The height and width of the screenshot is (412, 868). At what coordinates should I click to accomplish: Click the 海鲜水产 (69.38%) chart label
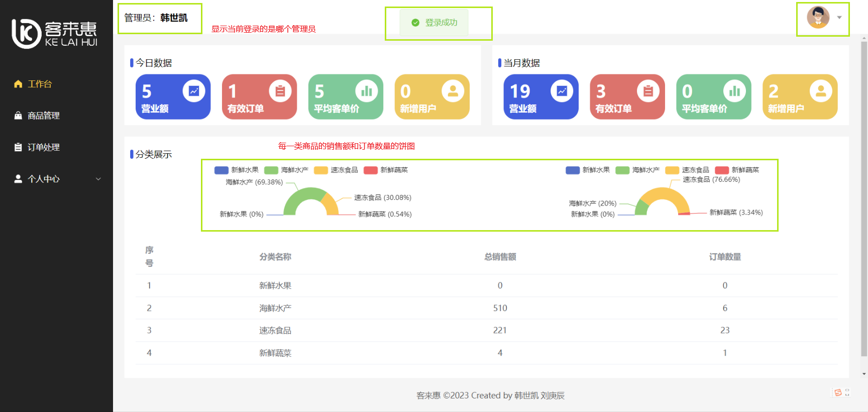pos(254,182)
